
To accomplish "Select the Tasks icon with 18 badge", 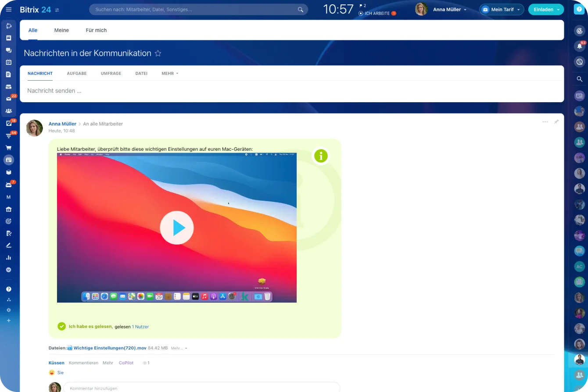I will pyautogui.click(x=9, y=123).
